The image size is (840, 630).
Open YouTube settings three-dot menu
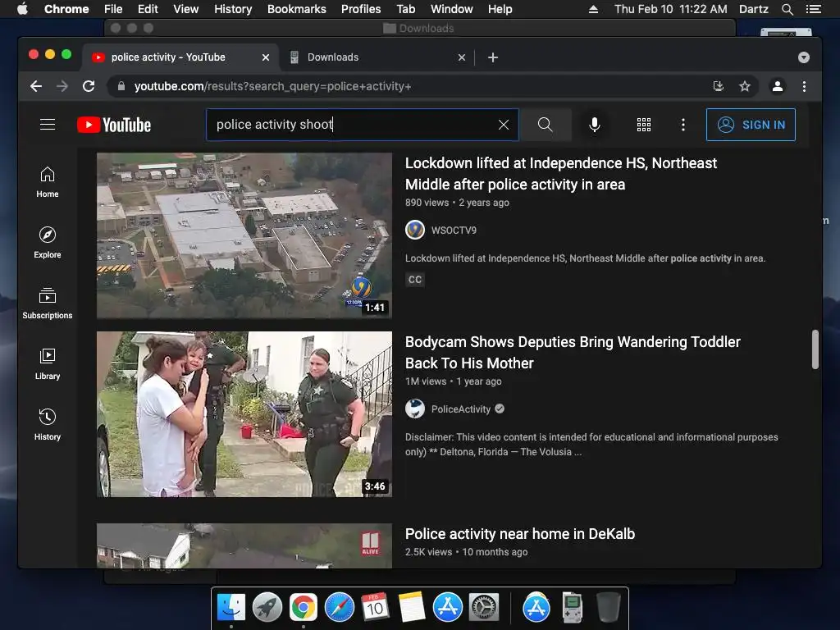point(683,125)
